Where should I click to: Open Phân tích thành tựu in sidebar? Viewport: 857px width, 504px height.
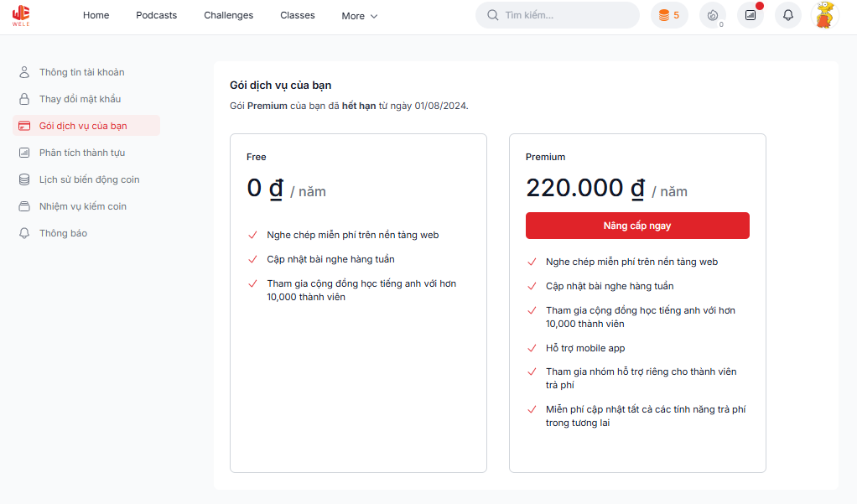pos(81,153)
